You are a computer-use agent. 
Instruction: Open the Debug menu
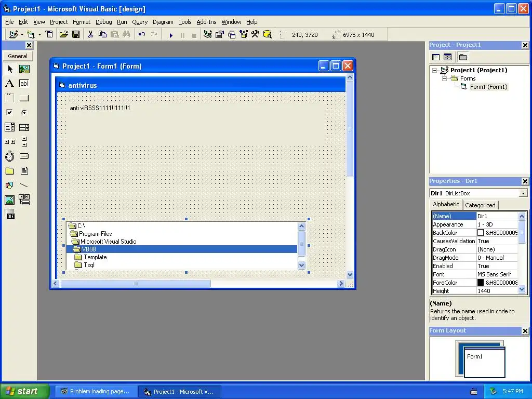click(103, 22)
